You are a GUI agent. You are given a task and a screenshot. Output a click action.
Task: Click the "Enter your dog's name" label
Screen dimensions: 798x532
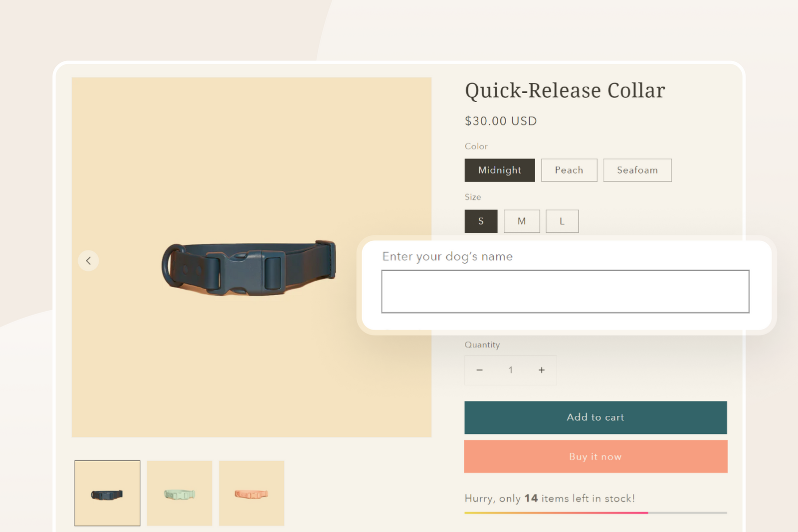(447, 256)
